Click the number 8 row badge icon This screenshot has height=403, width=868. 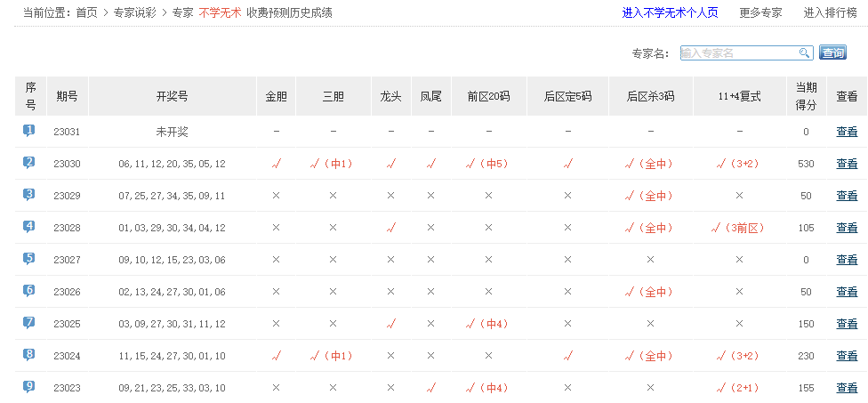29,355
